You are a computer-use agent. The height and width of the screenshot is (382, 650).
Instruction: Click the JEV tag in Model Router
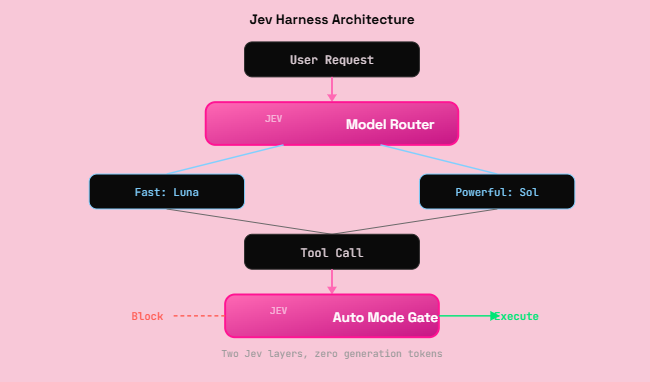pos(274,118)
